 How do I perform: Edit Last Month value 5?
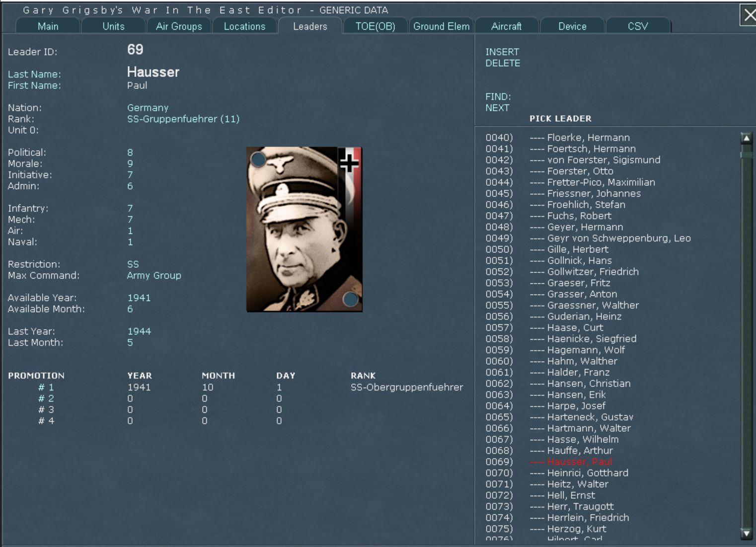130,342
